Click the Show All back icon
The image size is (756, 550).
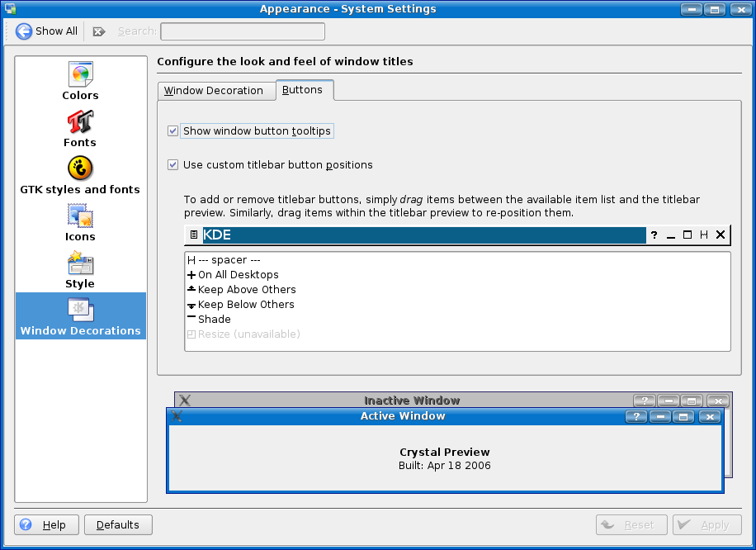[x=24, y=31]
